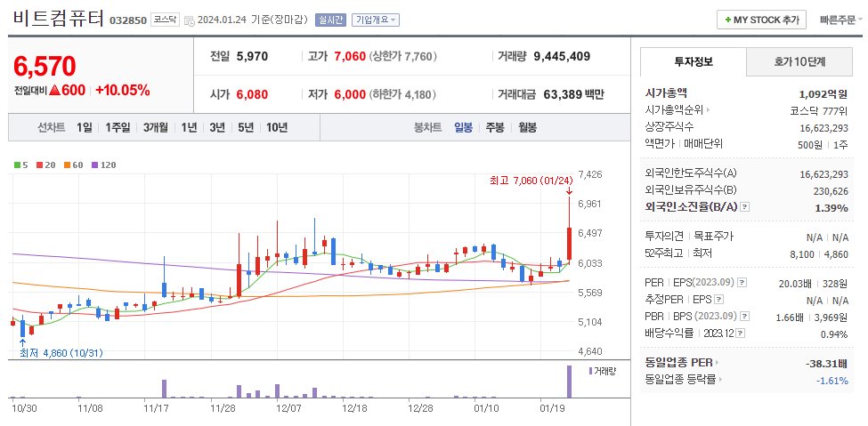Click 코스닥 777위 ranking value

pos(819,110)
